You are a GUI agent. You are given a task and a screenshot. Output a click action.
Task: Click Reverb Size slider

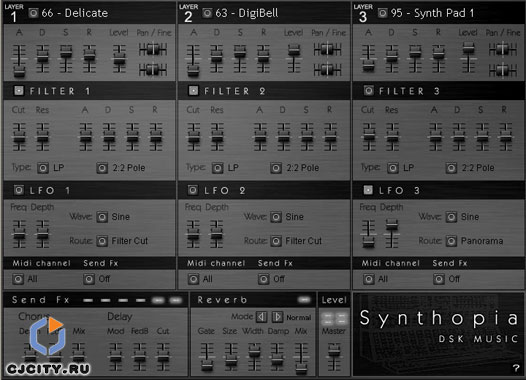pyautogui.click(x=231, y=357)
